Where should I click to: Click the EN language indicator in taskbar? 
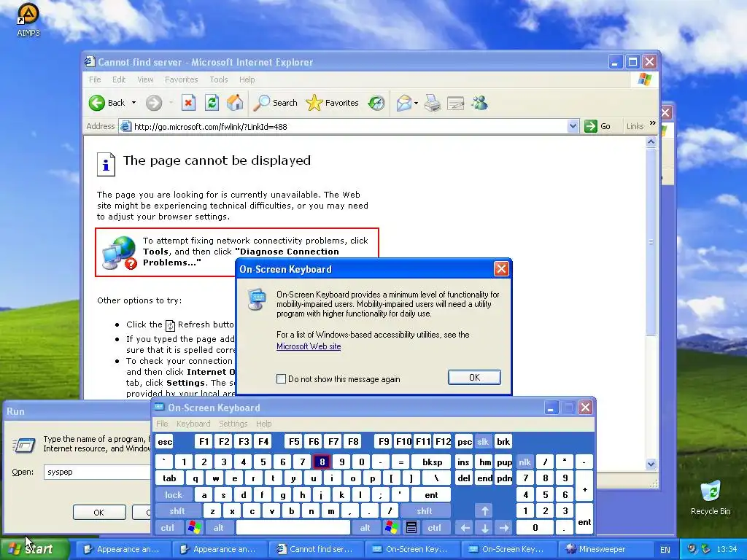click(665, 550)
